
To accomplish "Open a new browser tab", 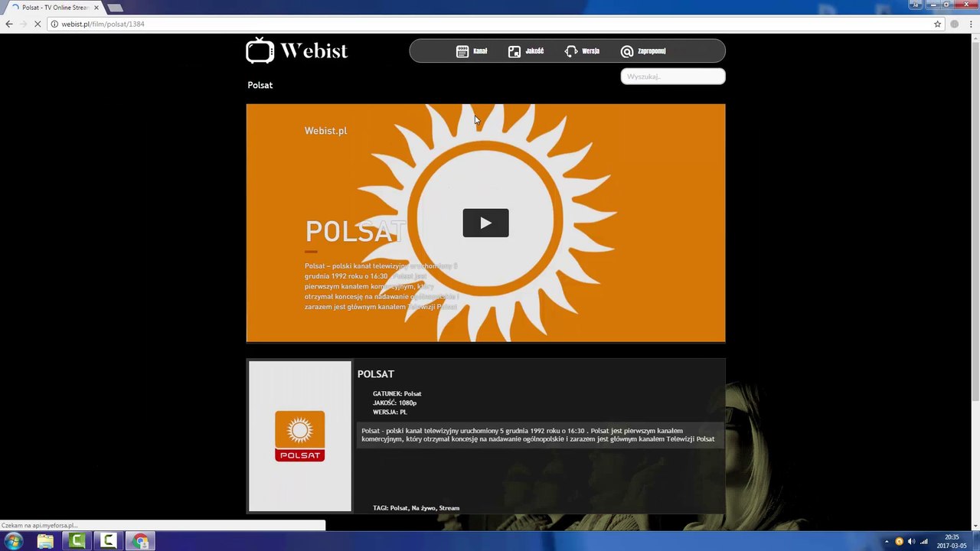I will [115, 8].
